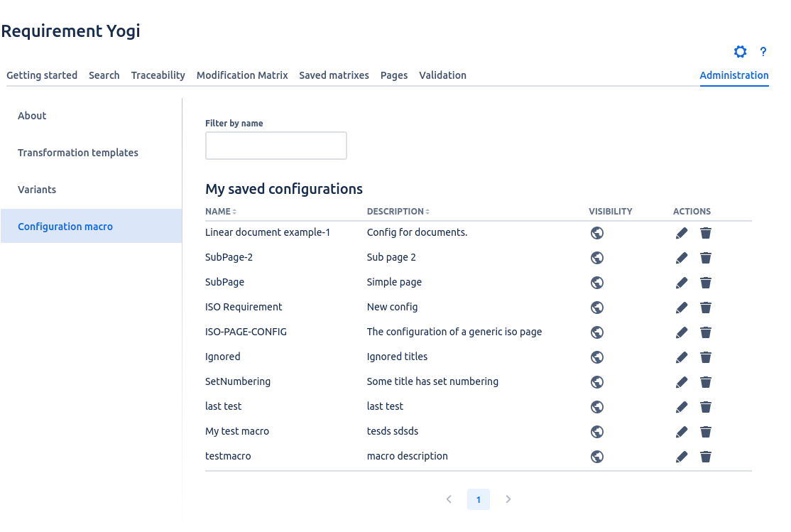Delete the testmacro configuration
This screenshot has height=532, width=791.
(705, 457)
